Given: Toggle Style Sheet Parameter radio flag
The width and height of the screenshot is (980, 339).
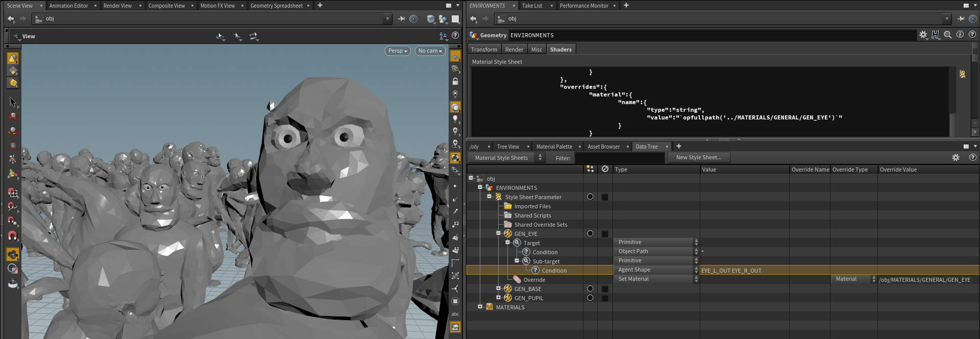Looking at the screenshot, I should pyautogui.click(x=590, y=197).
